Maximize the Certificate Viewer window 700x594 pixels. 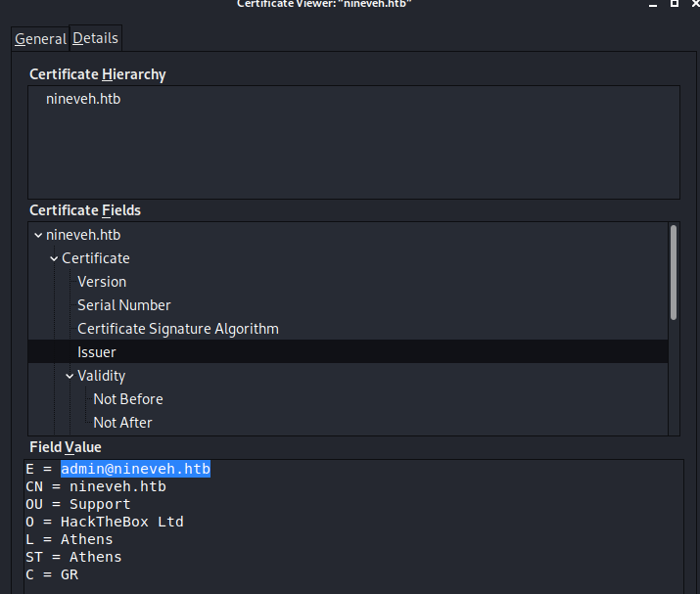click(x=674, y=4)
